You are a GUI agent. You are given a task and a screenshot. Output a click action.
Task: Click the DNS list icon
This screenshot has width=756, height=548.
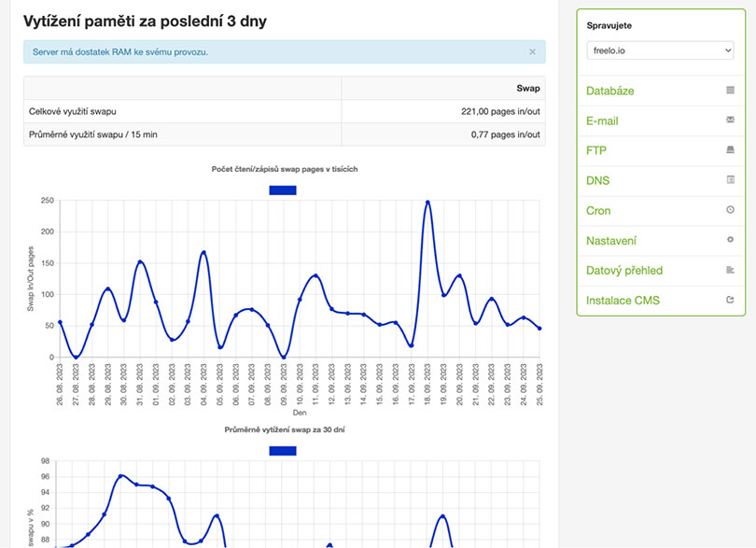730,180
